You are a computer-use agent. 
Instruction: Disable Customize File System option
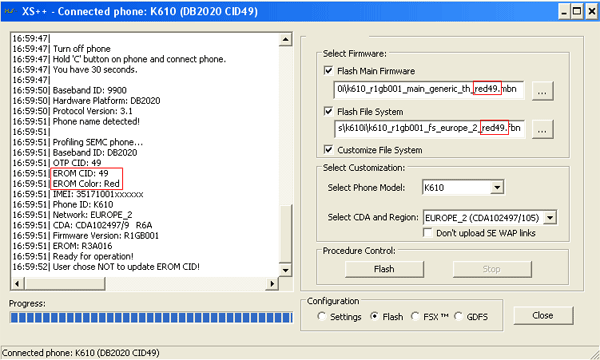coord(328,150)
